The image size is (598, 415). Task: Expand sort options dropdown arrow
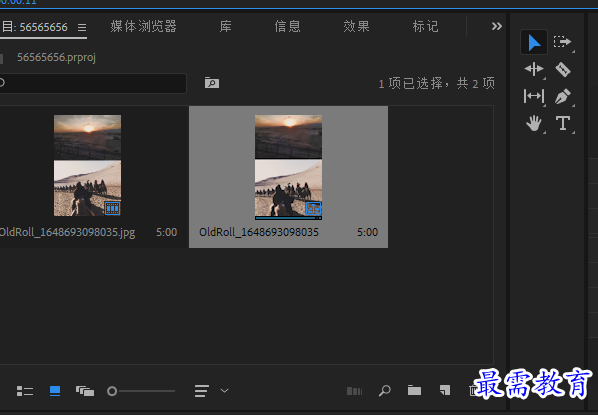coord(225,391)
